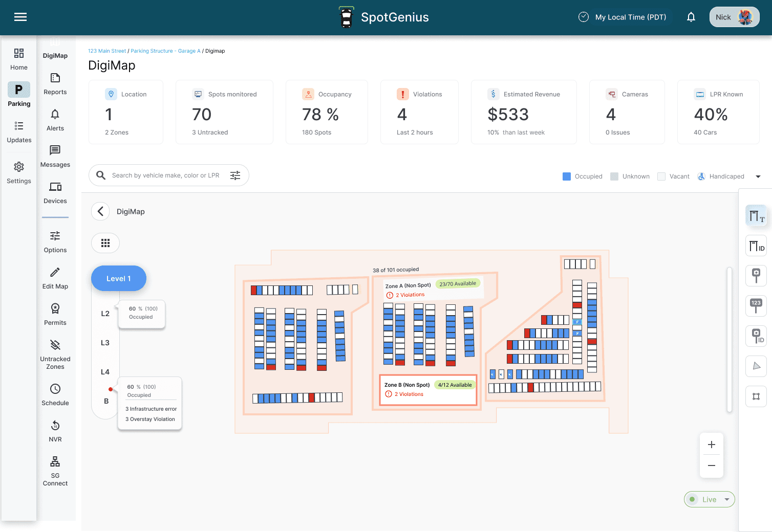Switch to level B
772x532 pixels.
pos(106,401)
